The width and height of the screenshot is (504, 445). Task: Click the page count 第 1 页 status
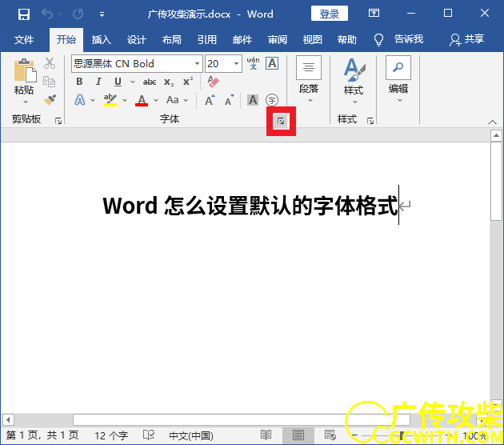[x=42, y=435]
